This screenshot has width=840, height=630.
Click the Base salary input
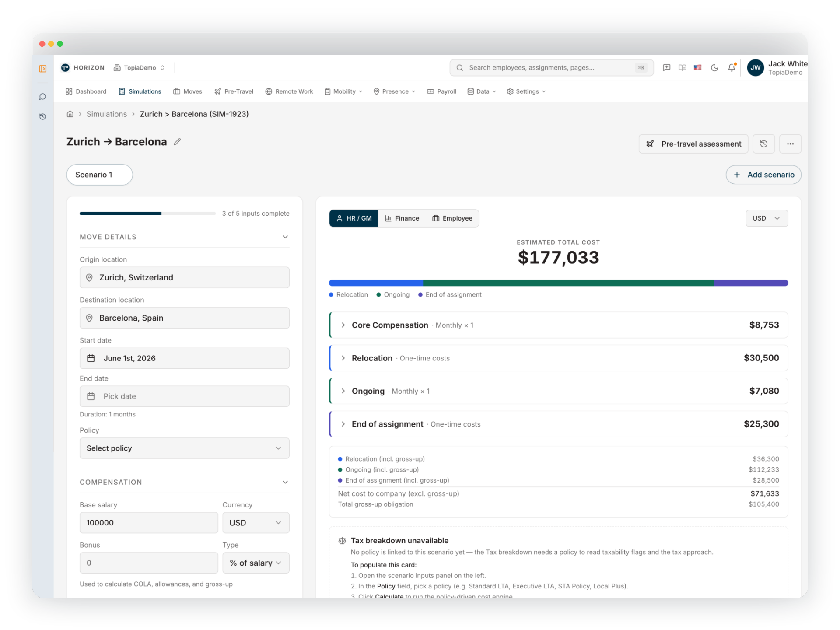149,523
